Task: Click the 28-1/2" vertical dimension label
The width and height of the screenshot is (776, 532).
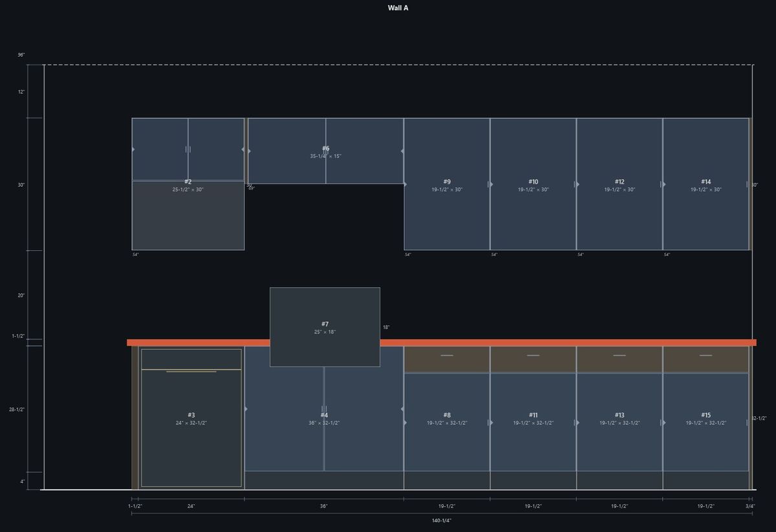Action: pyautogui.click(x=17, y=409)
